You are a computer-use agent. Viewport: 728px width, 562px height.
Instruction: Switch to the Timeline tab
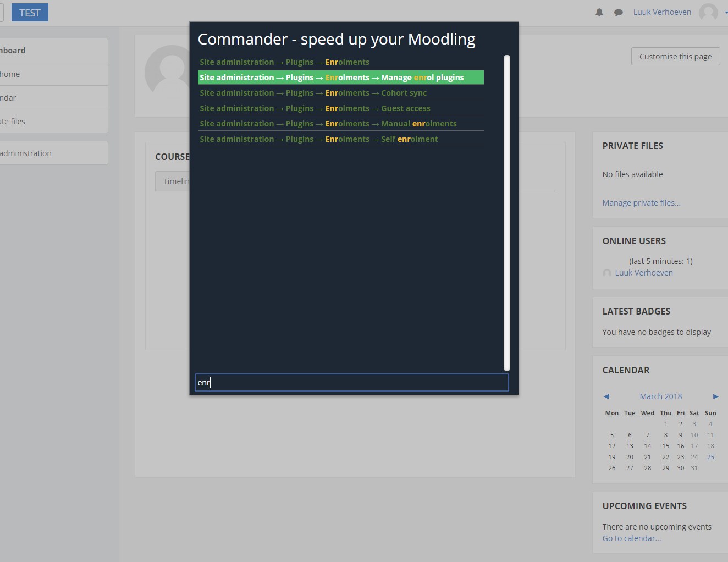tap(173, 181)
